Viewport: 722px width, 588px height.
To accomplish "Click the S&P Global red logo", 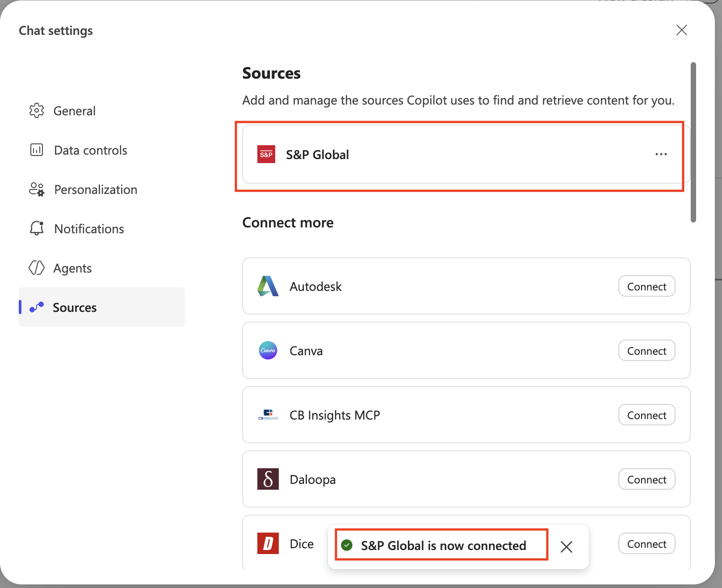I will point(266,154).
